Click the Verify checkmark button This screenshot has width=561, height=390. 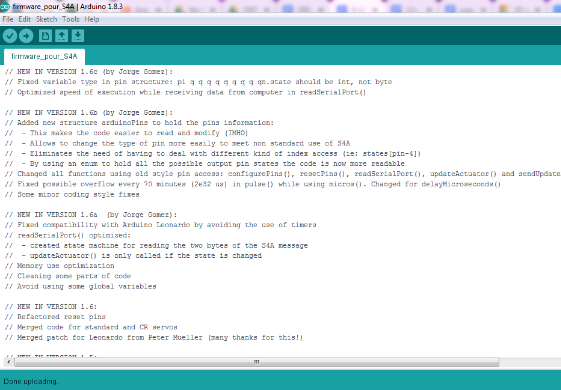point(10,36)
